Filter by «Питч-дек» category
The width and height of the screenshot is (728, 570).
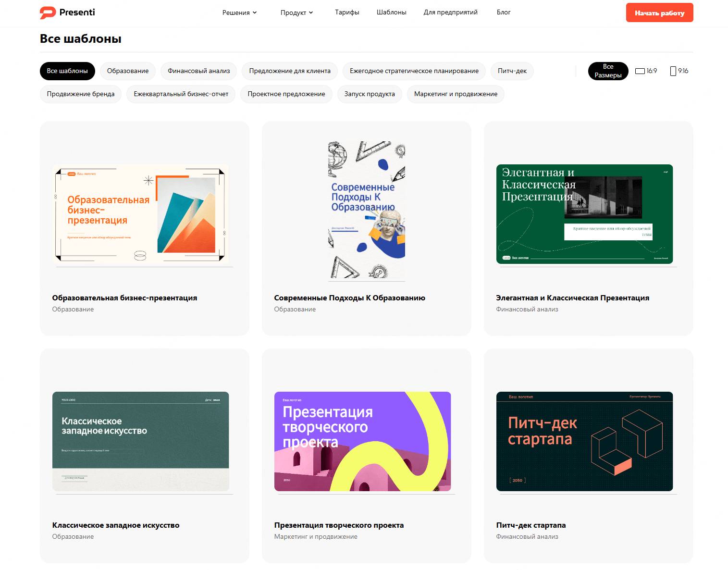(512, 71)
